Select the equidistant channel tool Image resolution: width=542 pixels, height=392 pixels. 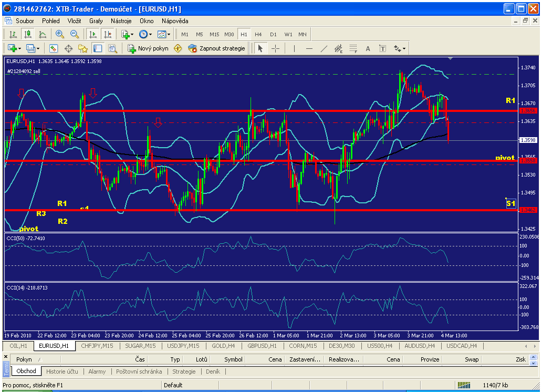[338, 48]
